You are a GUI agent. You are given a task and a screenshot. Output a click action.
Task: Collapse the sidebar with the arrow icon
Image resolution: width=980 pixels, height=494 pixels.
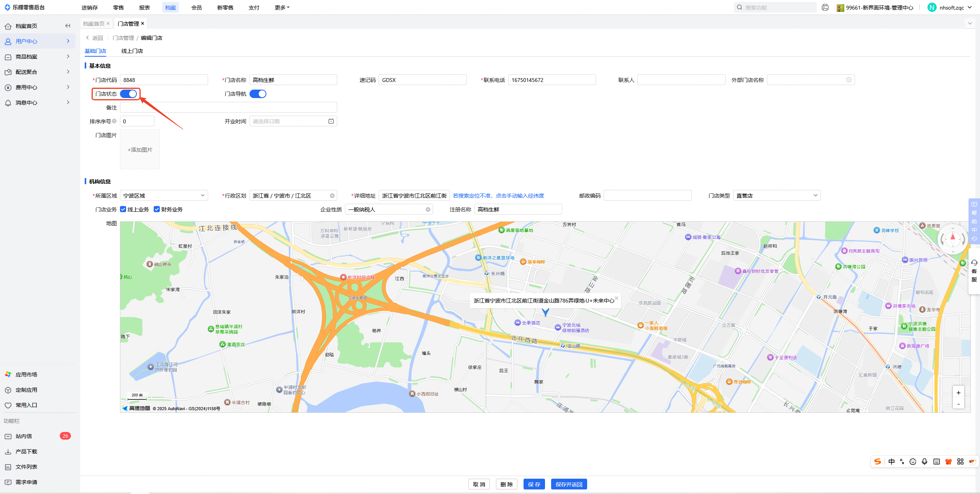pos(68,26)
